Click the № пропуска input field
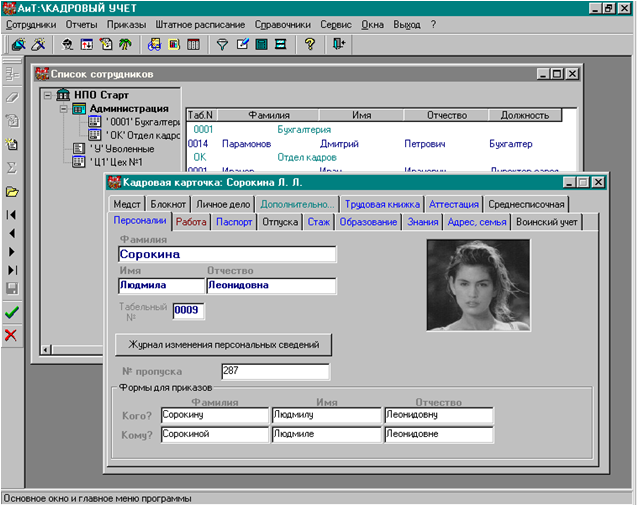This screenshot has width=639, height=506. tap(274, 372)
